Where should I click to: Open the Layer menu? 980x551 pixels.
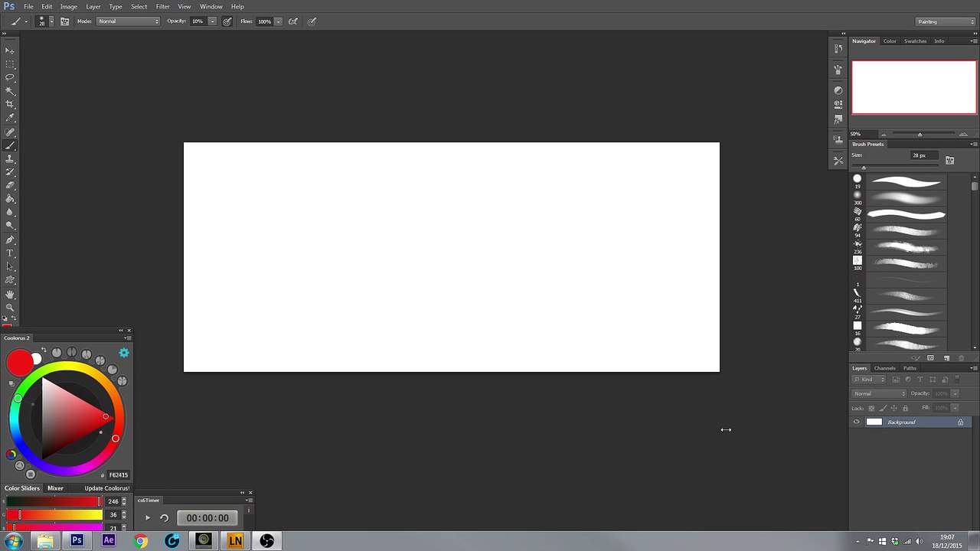(93, 7)
